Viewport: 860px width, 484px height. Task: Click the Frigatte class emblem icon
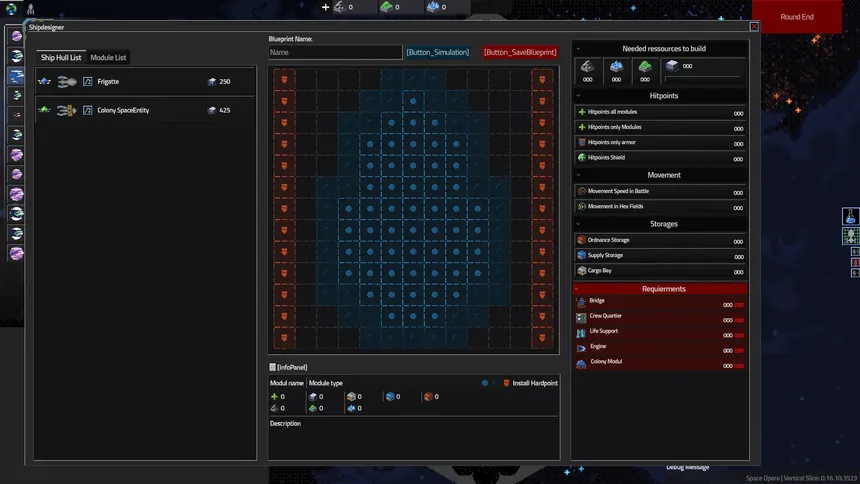point(44,82)
